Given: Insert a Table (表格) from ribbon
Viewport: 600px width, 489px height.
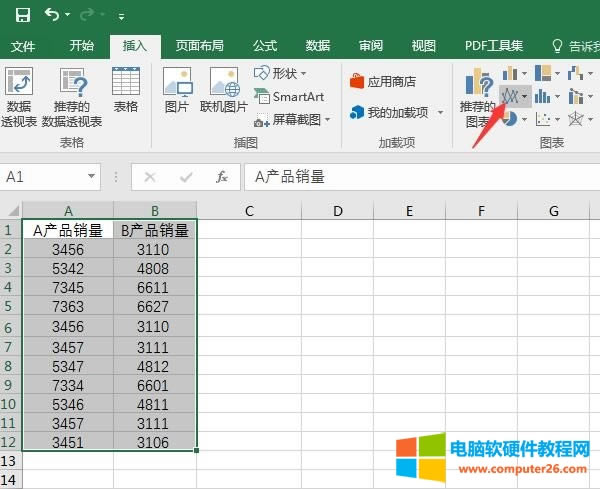Looking at the screenshot, I should click(x=126, y=90).
